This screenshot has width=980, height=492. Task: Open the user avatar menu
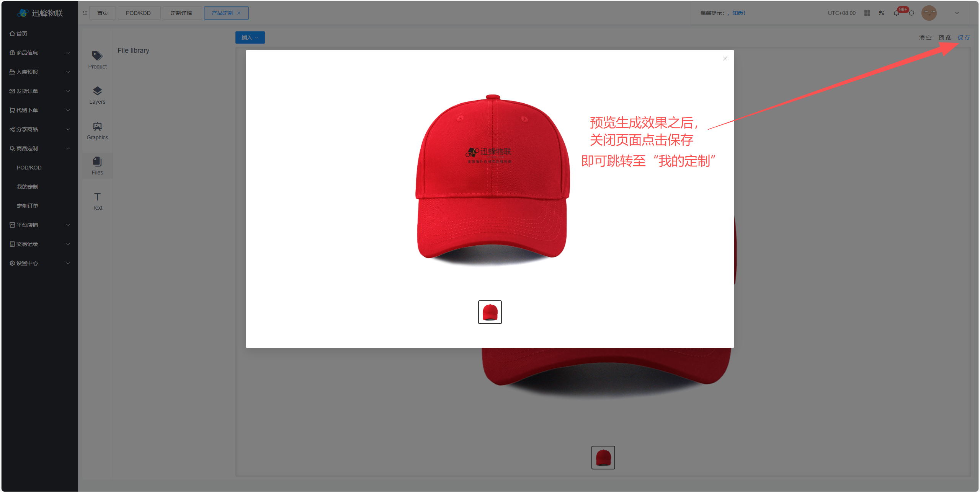click(x=929, y=13)
